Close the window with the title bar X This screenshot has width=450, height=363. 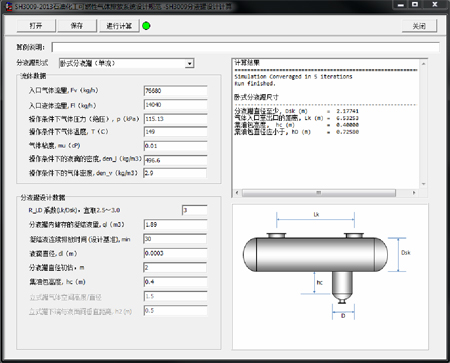click(x=435, y=5)
